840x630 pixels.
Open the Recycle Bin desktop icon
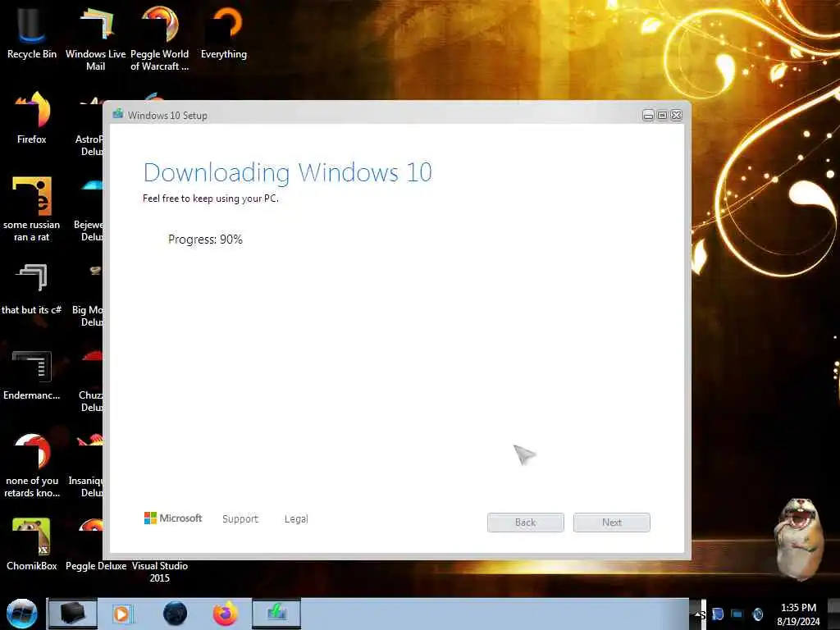click(x=32, y=32)
